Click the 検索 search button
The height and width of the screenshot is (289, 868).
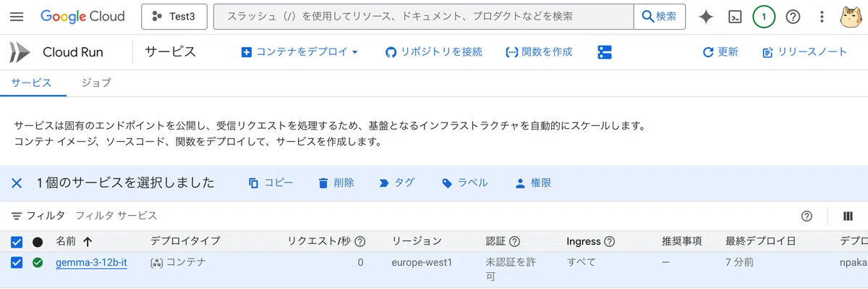pos(660,17)
